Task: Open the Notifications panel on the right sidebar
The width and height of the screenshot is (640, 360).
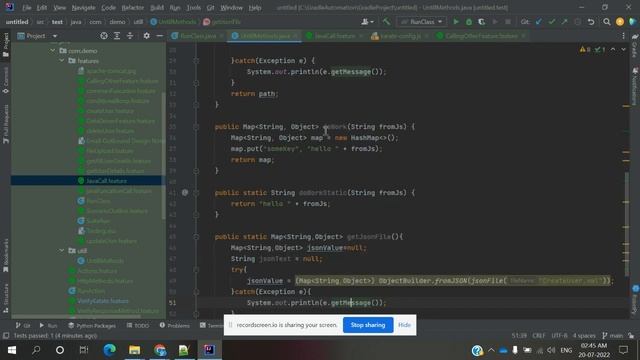Action: tap(635, 87)
